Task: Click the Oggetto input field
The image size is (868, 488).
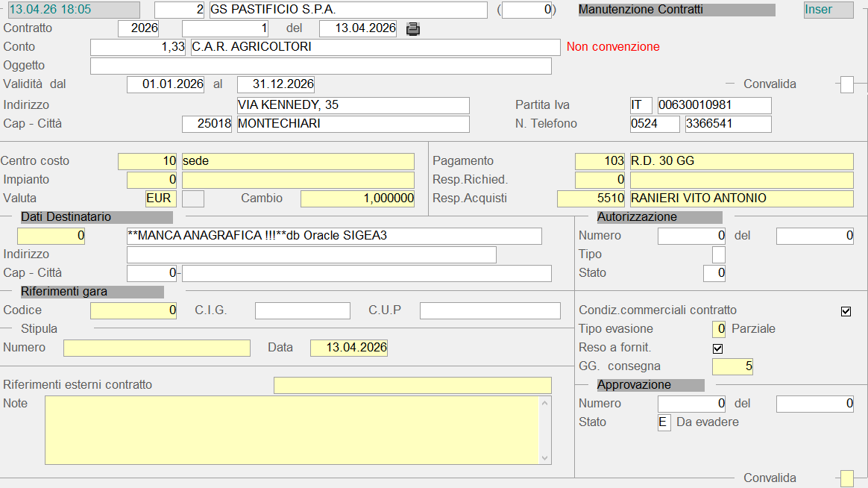Action: (x=321, y=66)
